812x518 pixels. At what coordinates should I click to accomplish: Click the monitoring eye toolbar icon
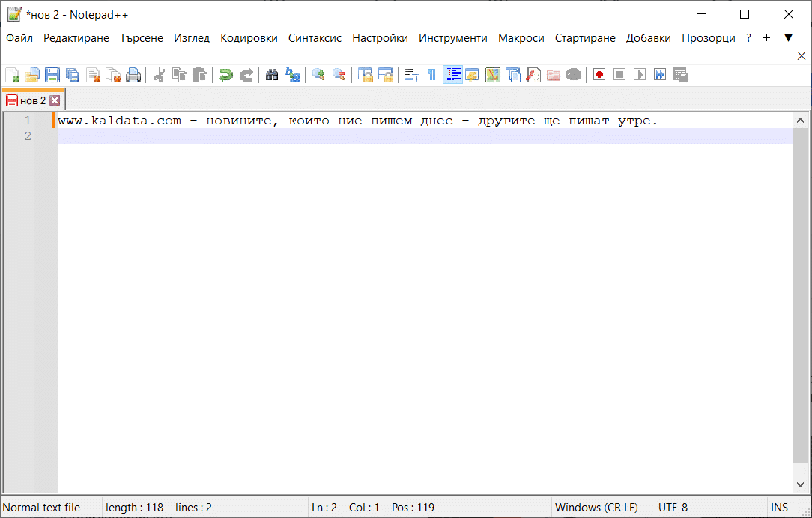(574, 75)
